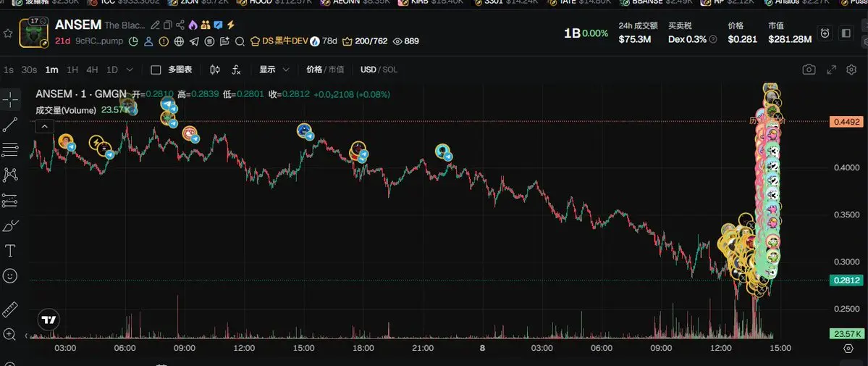Viewport: 868px width, 366px height.
Task: Search the token with the magnifier icon
Action: click(240, 41)
